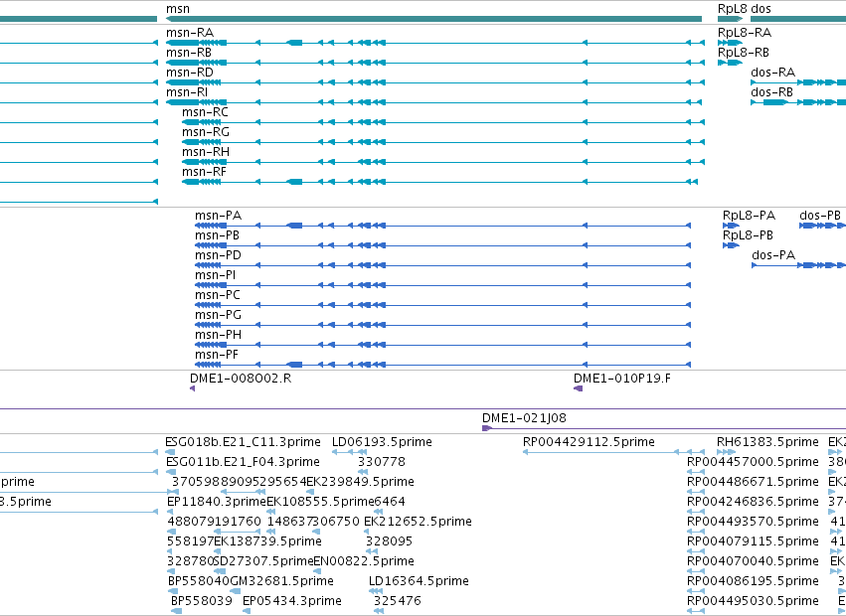Select the msn-RA transcript label

(189, 33)
